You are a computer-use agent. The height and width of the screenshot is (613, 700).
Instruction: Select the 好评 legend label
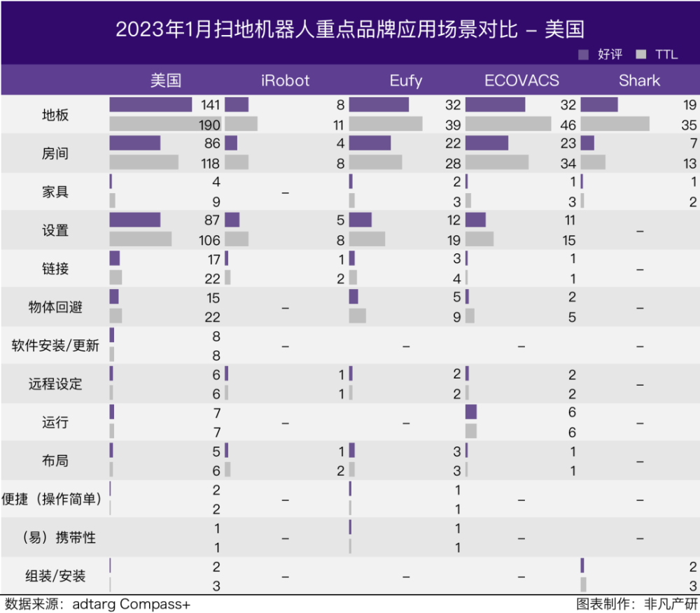click(610, 55)
